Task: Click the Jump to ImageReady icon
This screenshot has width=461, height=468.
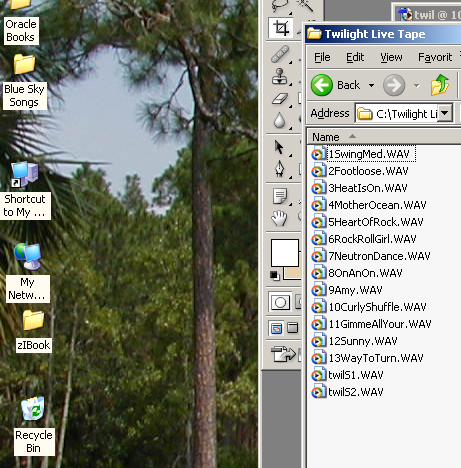Action: point(284,354)
